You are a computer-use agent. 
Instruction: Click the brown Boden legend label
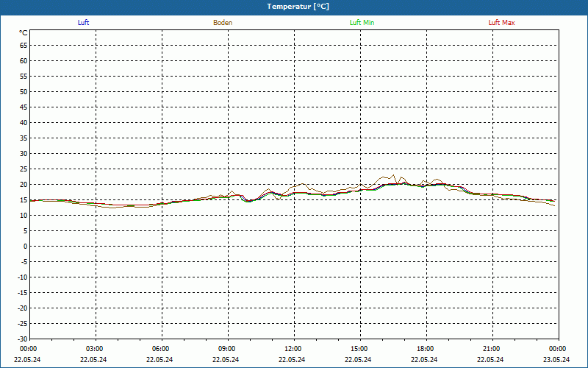click(223, 23)
